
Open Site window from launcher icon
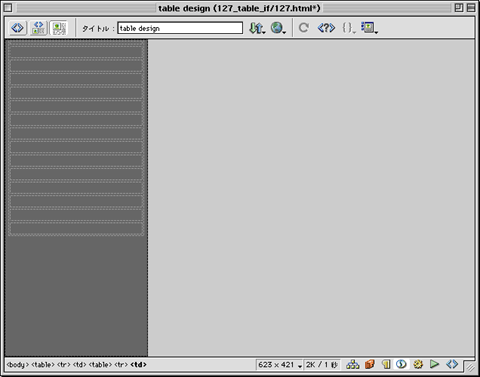tap(352, 364)
